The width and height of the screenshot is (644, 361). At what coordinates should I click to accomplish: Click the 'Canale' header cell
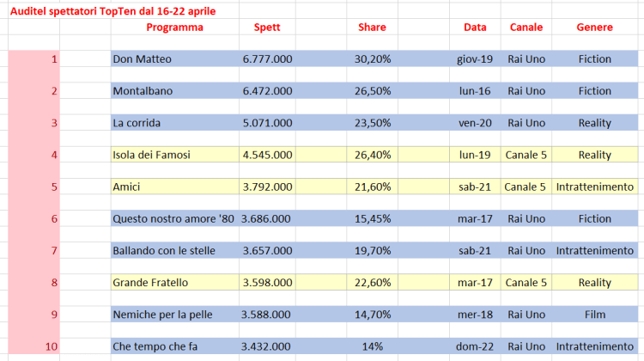tap(526, 28)
